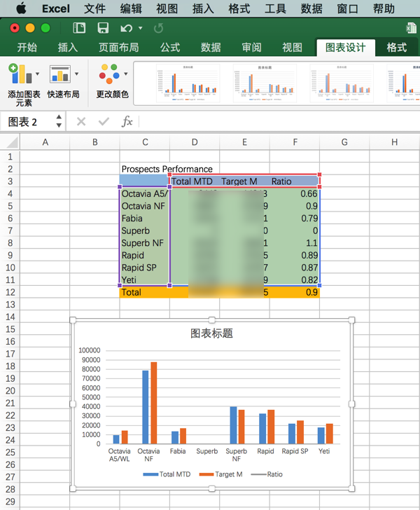The height and width of the screenshot is (510, 420).
Task: Click the Target M legend entry
Action: 220,474
